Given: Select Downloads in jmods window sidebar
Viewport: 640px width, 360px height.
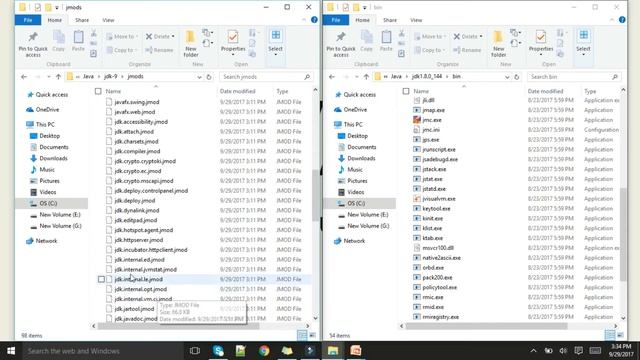Looking at the screenshot, I should (53, 158).
